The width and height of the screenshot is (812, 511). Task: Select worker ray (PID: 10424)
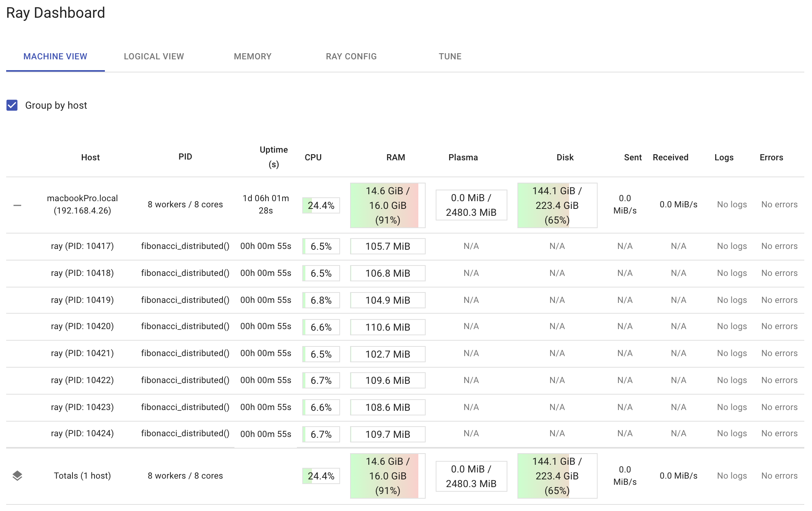(83, 433)
